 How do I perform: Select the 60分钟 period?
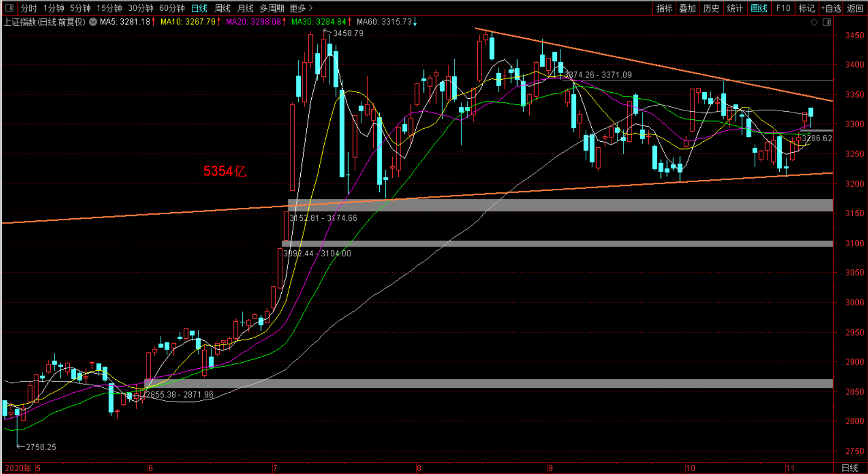[x=172, y=8]
